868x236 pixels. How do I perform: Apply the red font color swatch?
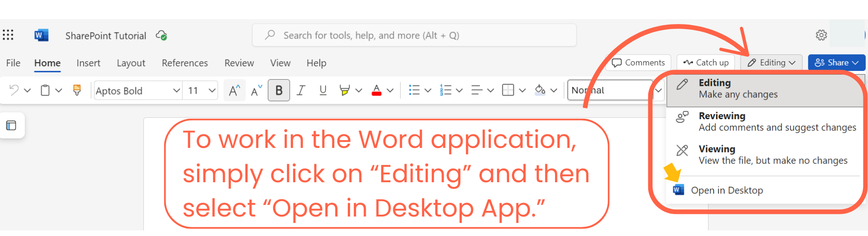[x=377, y=90]
